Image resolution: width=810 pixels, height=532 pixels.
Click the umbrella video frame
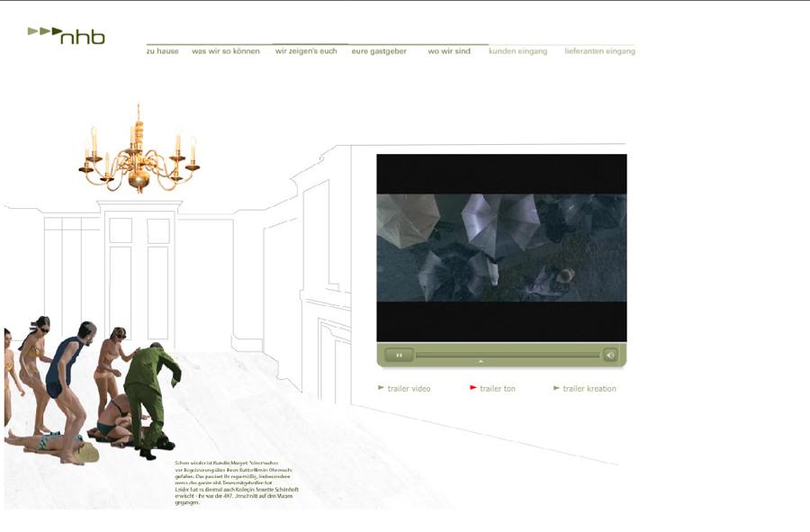click(x=501, y=248)
